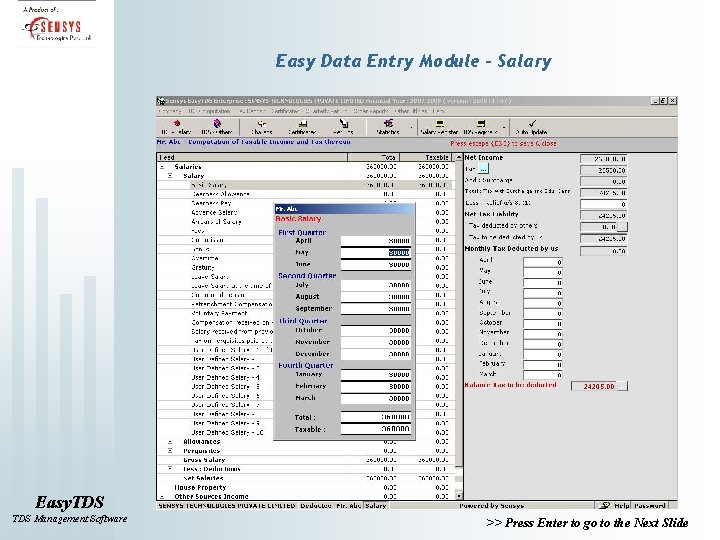Open the Challans toolbar icon
720x540 pixels.
[261, 127]
